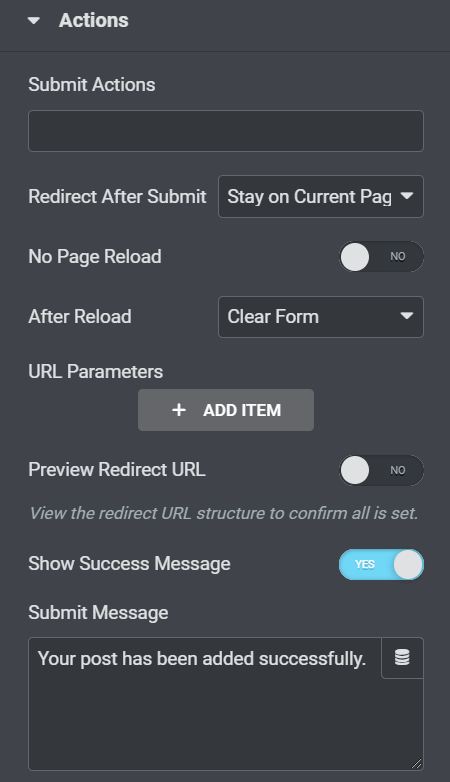This screenshot has width=450, height=782.
Task: Click the Show Success Message label
Action: pyautogui.click(x=129, y=564)
